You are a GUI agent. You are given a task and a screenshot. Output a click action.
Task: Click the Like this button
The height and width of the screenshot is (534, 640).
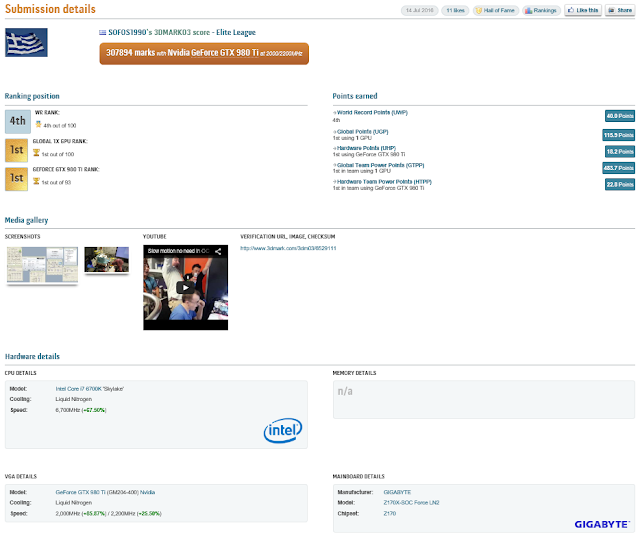[x=583, y=10]
